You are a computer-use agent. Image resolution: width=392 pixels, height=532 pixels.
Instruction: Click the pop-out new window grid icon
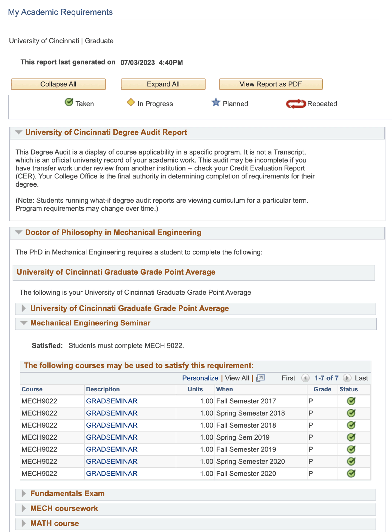(260, 378)
